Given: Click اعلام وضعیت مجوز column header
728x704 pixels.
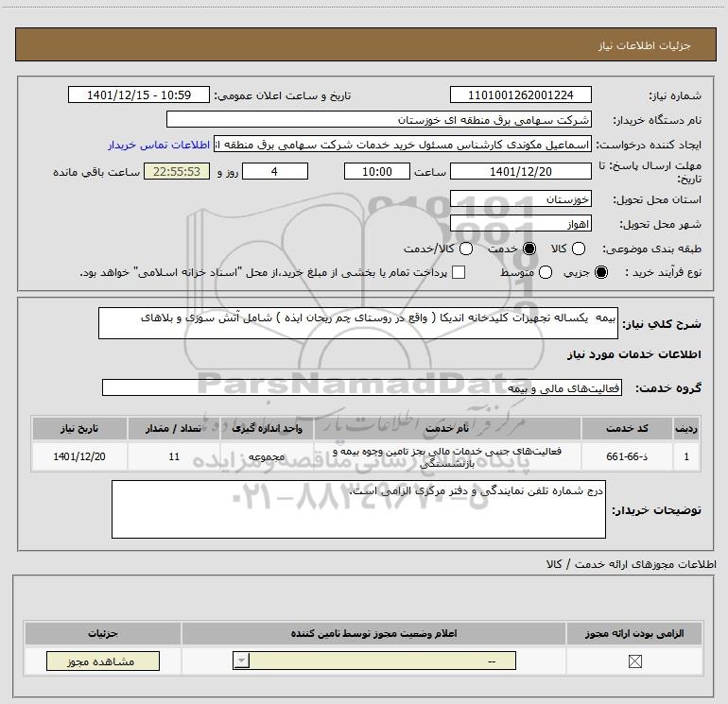Looking at the screenshot, I should point(373,633).
